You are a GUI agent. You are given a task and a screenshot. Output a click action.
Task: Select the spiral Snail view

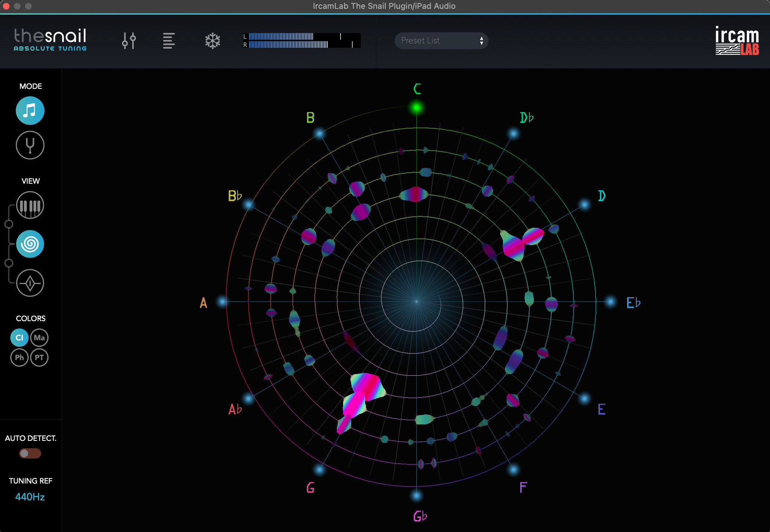tap(30, 244)
